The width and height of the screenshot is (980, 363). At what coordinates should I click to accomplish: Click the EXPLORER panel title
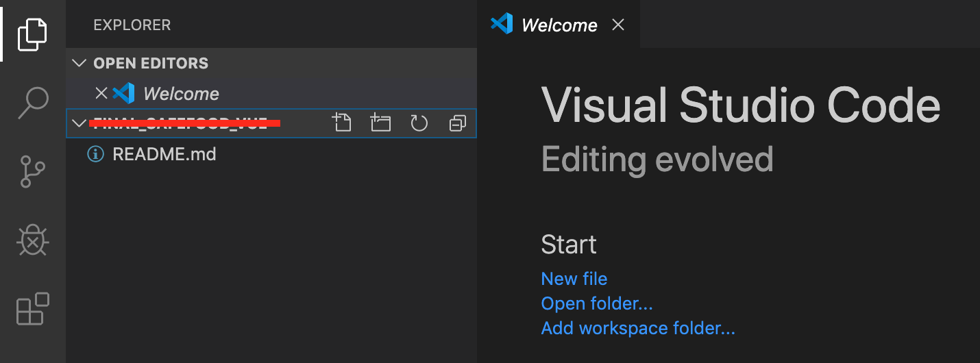[x=132, y=25]
